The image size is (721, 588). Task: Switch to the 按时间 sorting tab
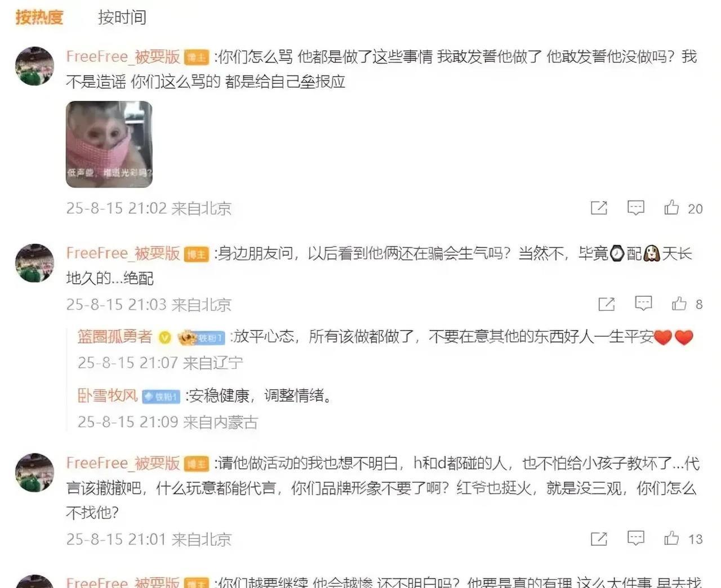coord(122,17)
